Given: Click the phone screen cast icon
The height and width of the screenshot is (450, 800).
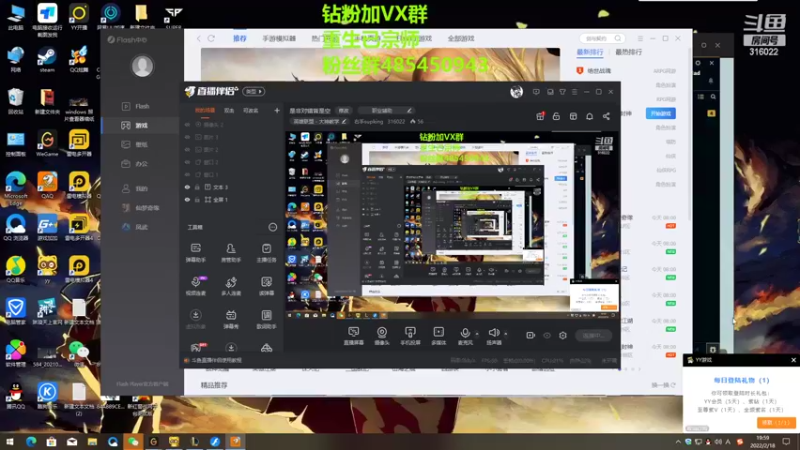Looking at the screenshot, I should [x=410, y=335].
